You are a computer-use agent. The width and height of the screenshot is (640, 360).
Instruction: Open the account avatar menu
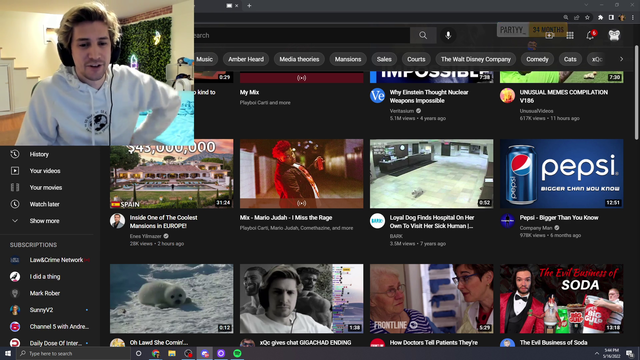(x=614, y=36)
